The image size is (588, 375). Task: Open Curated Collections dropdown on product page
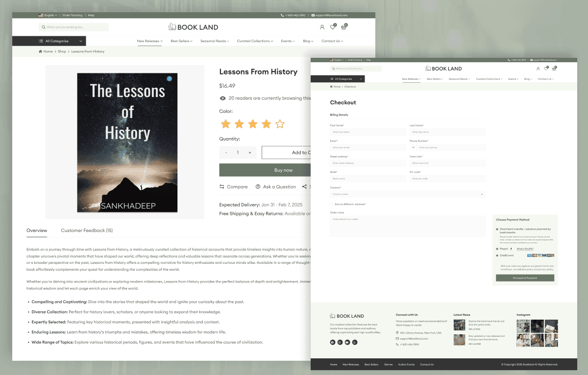click(255, 41)
